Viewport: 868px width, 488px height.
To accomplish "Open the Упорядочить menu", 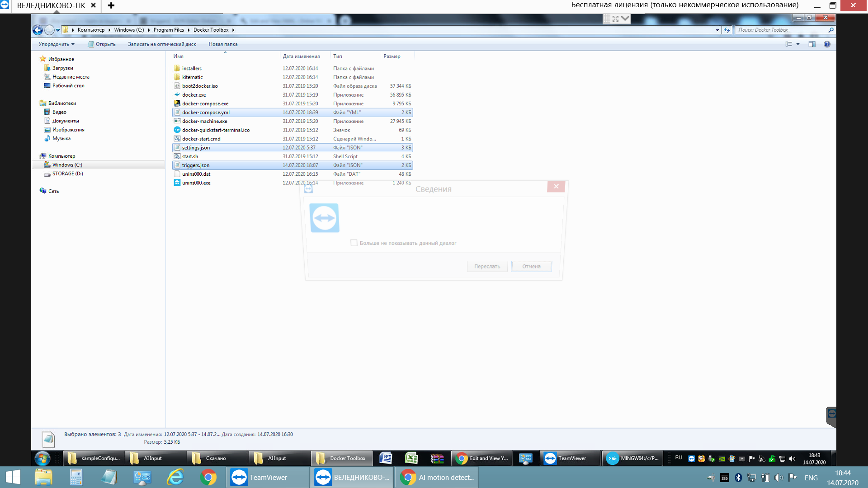I will (57, 44).
